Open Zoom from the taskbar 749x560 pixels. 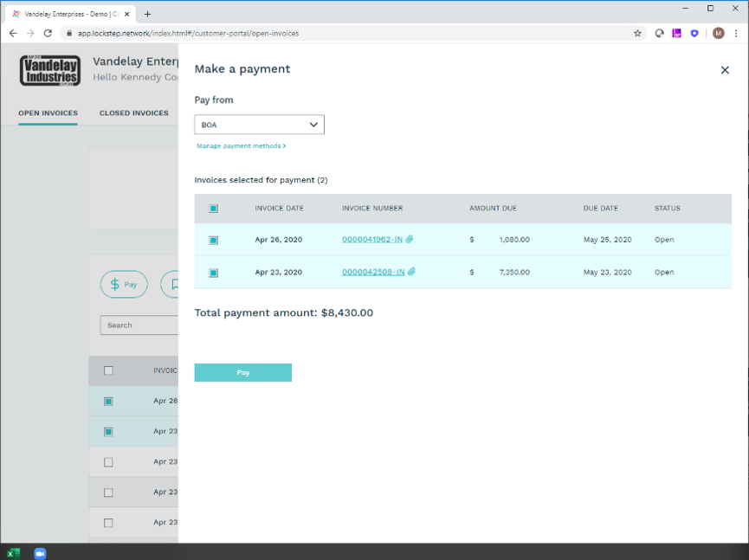click(x=40, y=553)
